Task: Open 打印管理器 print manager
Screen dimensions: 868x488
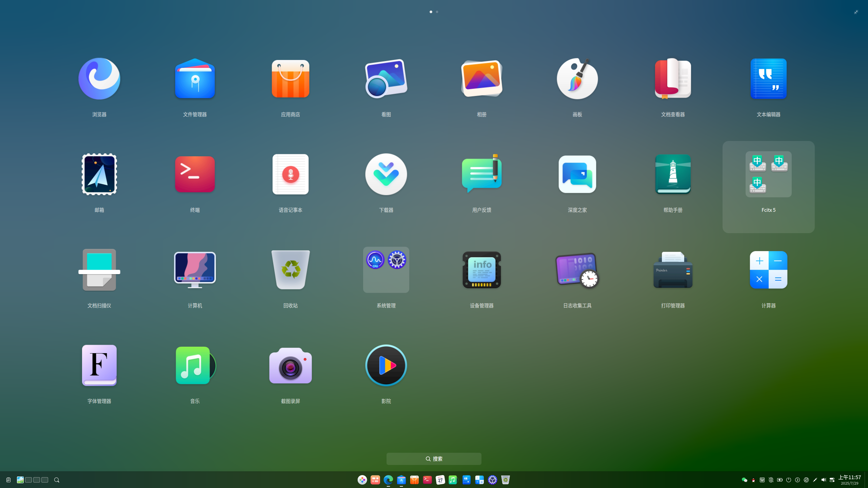Action: [673, 270]
